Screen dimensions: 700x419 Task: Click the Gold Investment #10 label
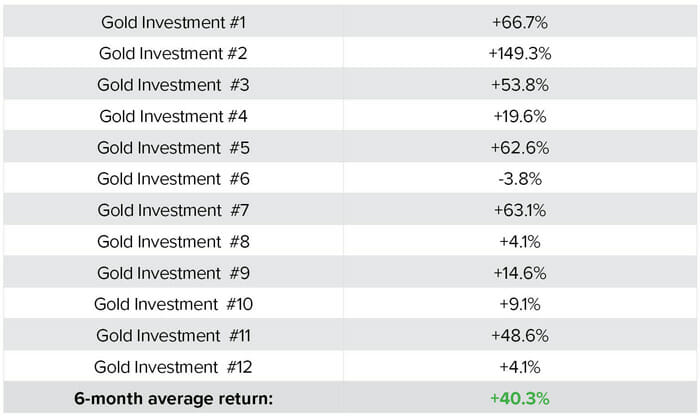coord(173,303)
